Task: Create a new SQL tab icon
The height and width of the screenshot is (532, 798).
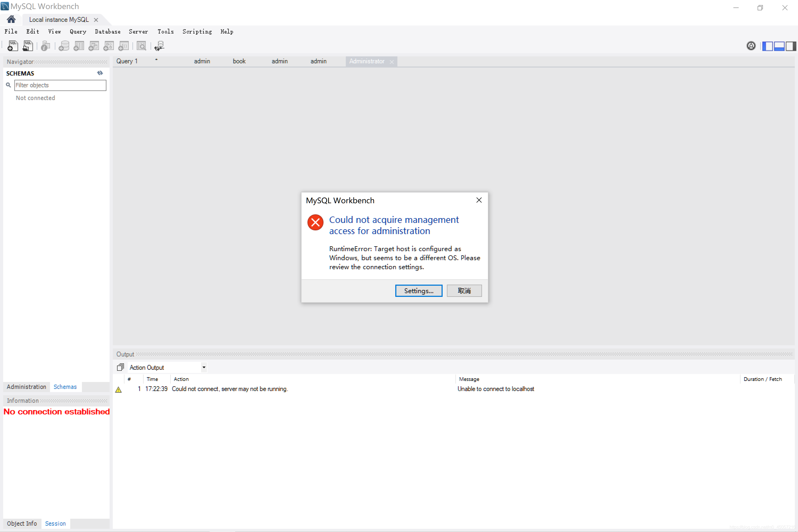Action: [x=13, y=46]
